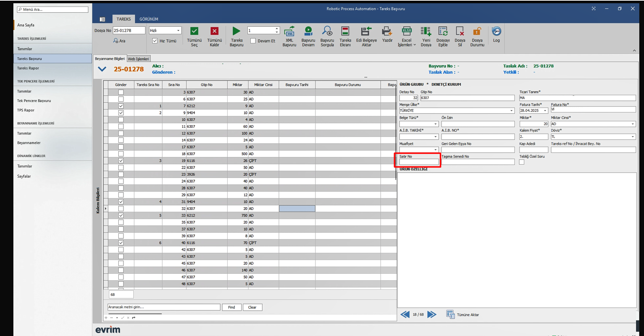This screenshot has height=336, width=644.
Task: Open Excel İşlemleri icon
Action: [407, 31]
